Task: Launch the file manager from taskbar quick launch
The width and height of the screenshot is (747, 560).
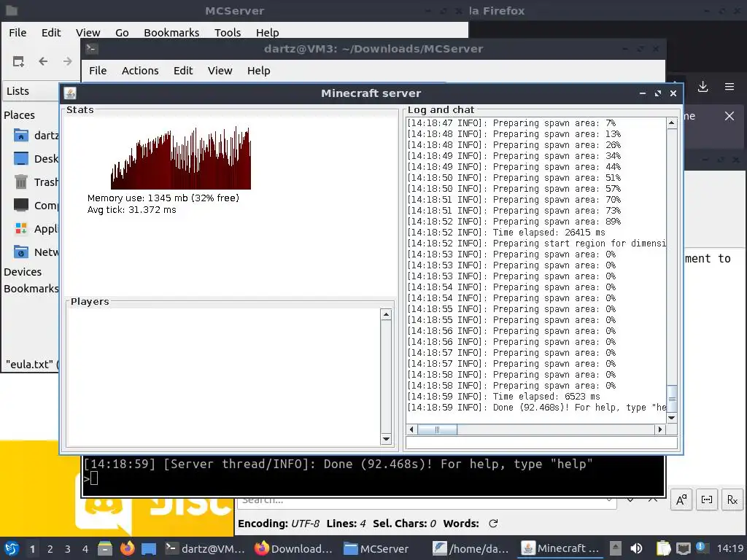Action: (x=105, y=548)
